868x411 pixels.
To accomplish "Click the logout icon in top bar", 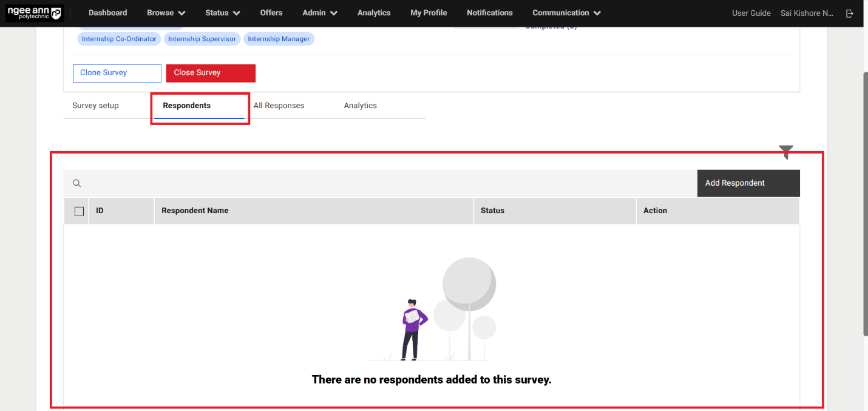I will [x=850, y=13].
